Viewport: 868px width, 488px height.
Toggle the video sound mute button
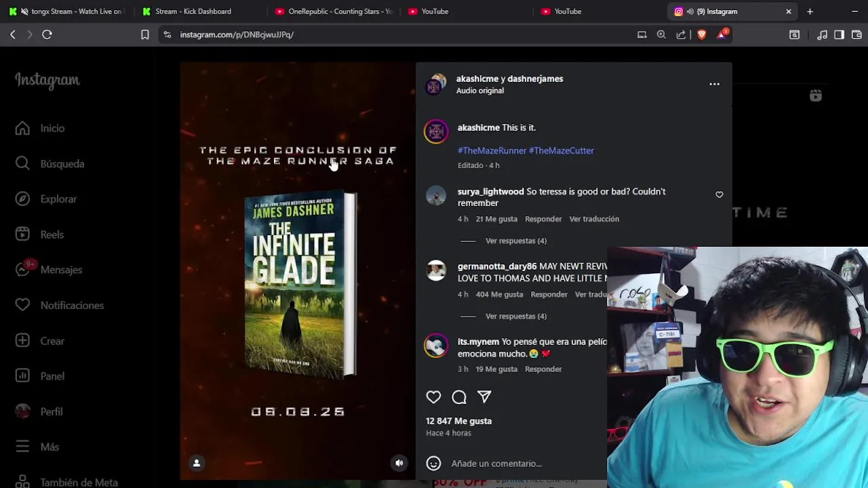tap(399, 463)
